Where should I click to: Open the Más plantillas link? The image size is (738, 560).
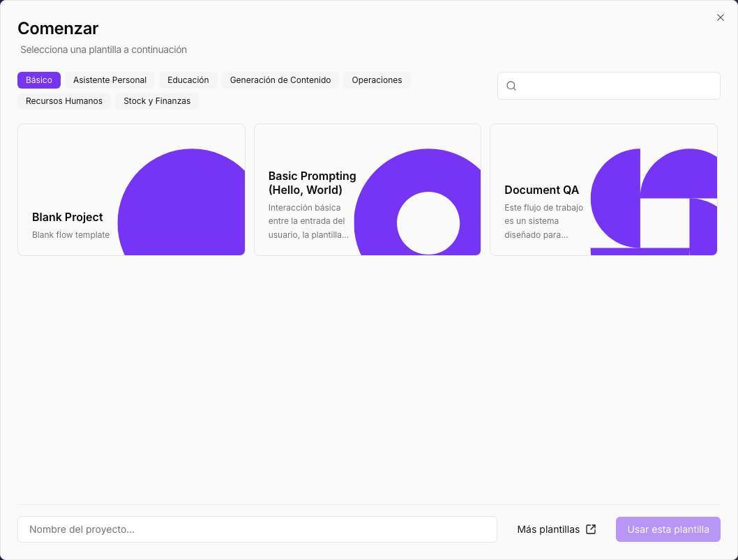coord(557,529)
